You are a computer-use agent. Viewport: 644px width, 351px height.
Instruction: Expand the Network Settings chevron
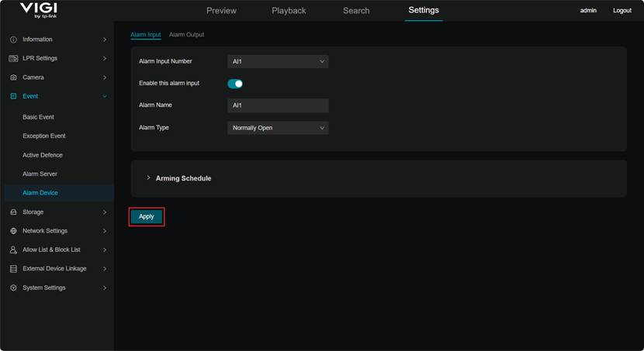click(x=105, y=231)
